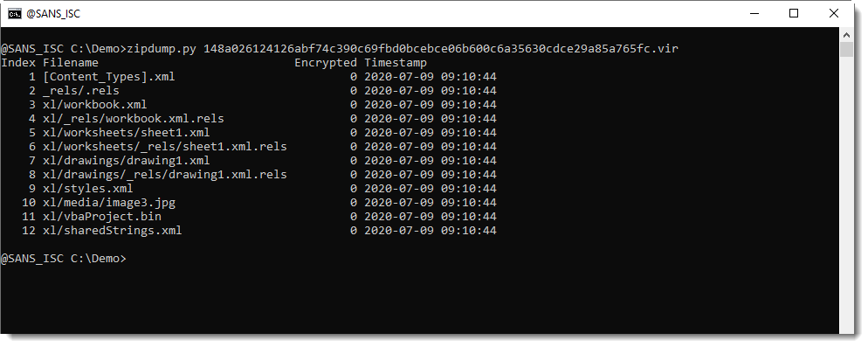Click the [Content_Types].xml entry
Viewport: 868px width, 347px height.
(109, 77)
